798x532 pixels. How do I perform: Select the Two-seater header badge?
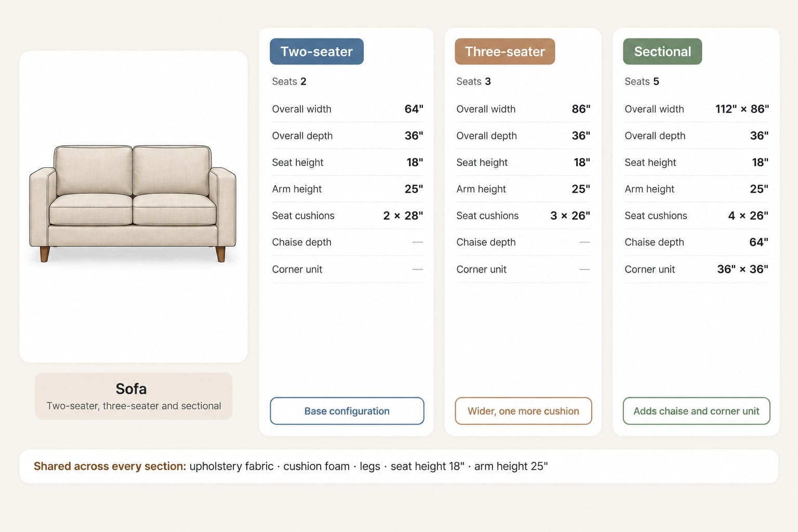click(316, 51)
